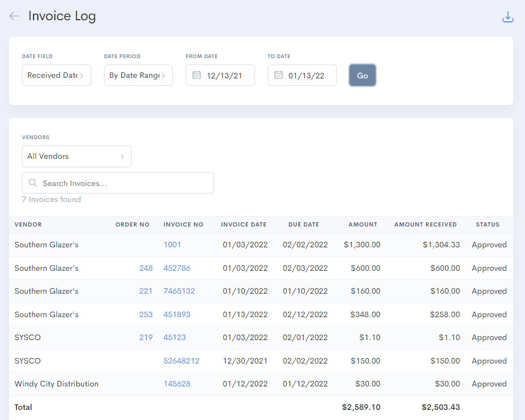
Task: Click order number 219 for SYSCO
Action: [146, 337]
